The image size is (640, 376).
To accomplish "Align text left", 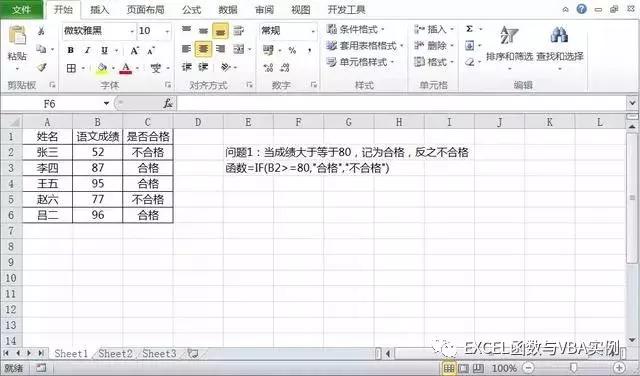I will pyautogui.click(x=187, y=49).
